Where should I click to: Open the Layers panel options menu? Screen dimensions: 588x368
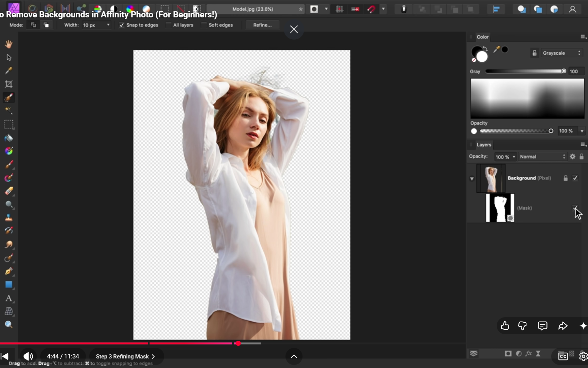(583, 145)
